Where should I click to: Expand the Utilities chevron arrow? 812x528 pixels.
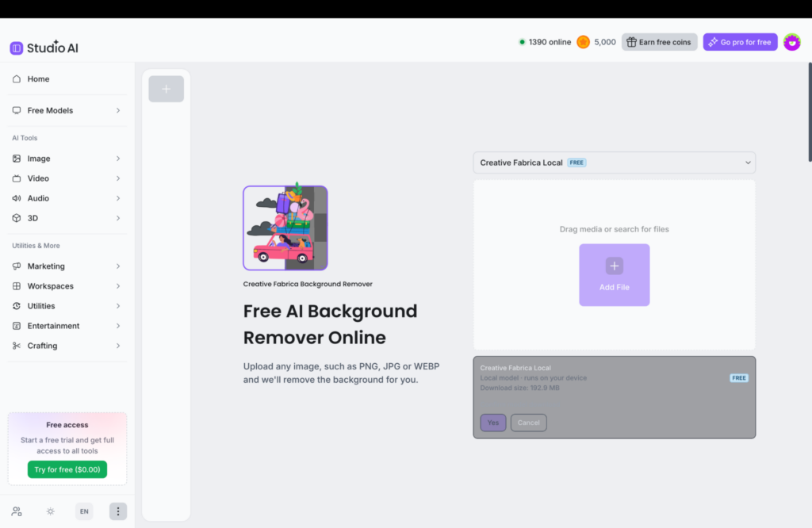point(118,306)
